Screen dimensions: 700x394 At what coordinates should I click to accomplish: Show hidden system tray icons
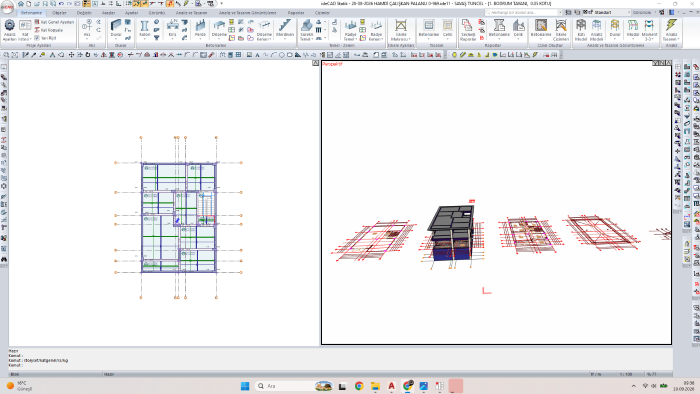click(x=633, y=386)
